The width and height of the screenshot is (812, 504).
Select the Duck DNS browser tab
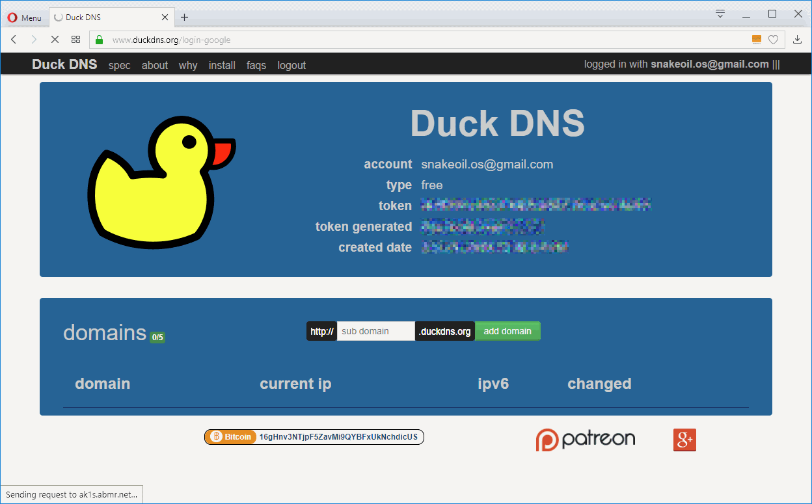coord(111,18)
